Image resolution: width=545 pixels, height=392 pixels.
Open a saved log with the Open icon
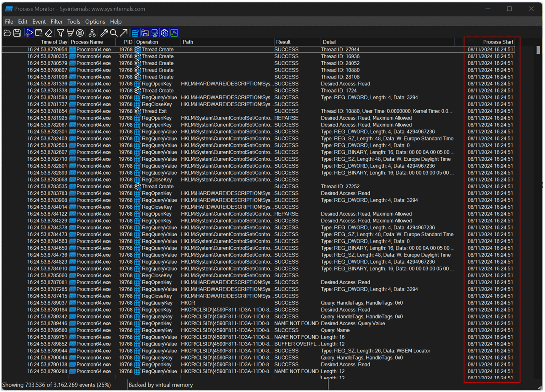8,33
